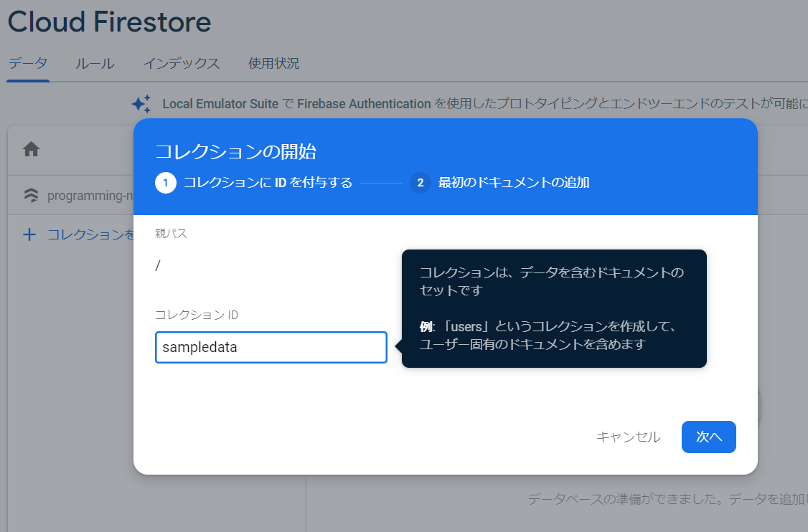Click the コレクション ID input field
This screenshot has height=532, width=808.
click(271, 347)
